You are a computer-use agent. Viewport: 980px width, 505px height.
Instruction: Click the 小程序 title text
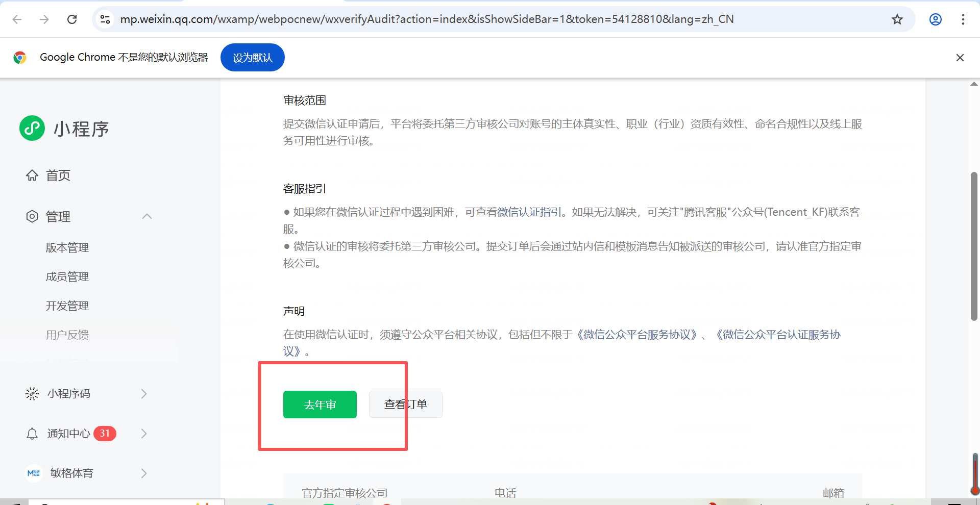tap(82, 129)
